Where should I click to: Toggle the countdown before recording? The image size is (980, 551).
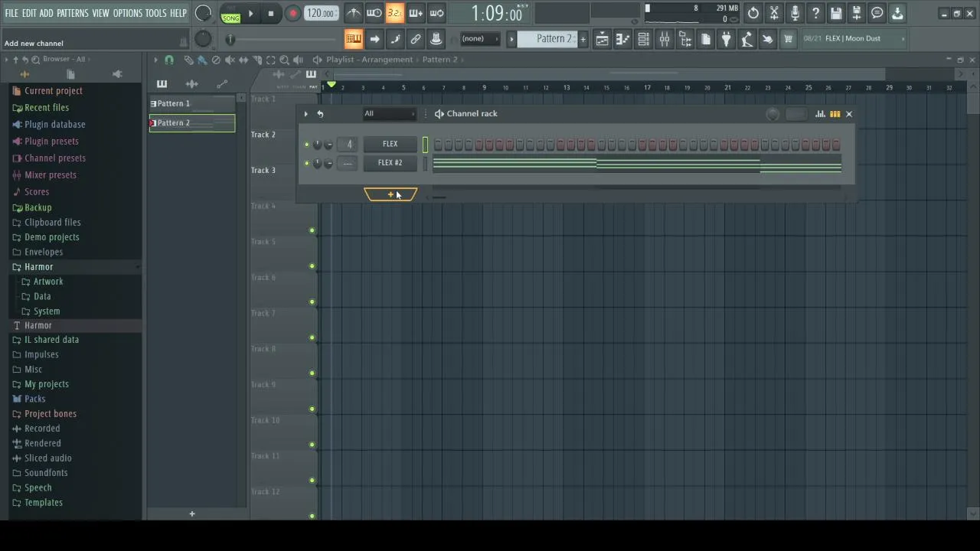[x=395, y=13]
